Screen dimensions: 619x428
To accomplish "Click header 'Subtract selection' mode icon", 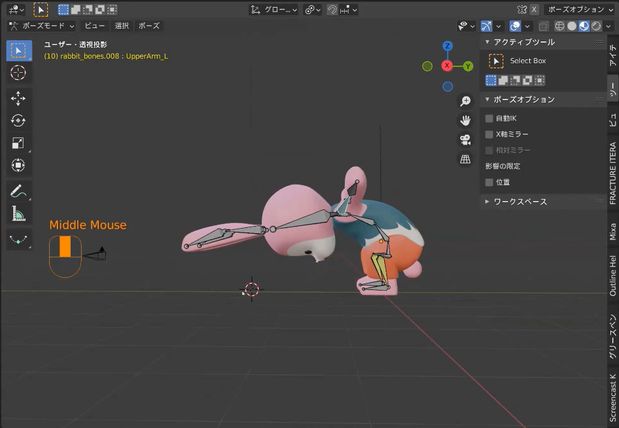I will click(x=88, y=9).
